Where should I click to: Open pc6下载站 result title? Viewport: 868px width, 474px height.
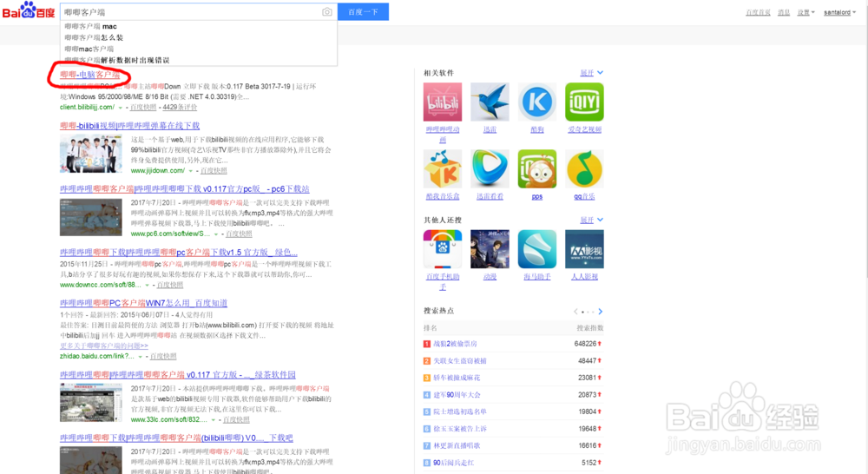(x=184, y=189)
